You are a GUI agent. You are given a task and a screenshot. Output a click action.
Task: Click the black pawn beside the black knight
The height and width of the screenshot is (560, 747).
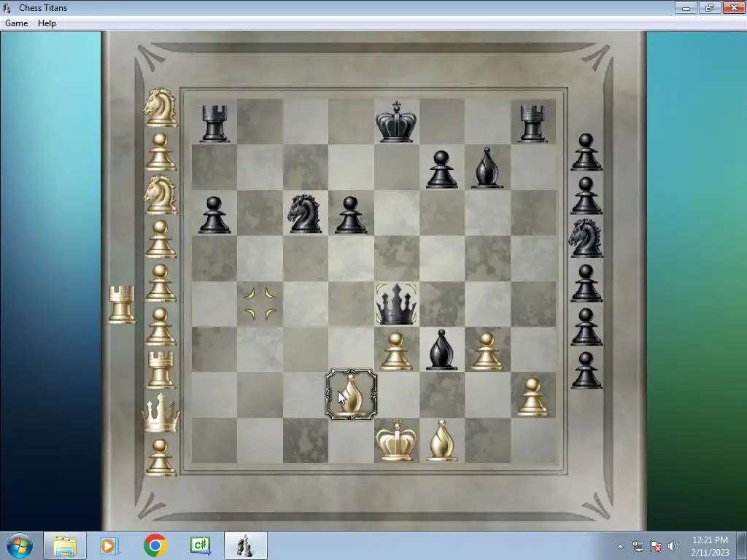(351, 215)
